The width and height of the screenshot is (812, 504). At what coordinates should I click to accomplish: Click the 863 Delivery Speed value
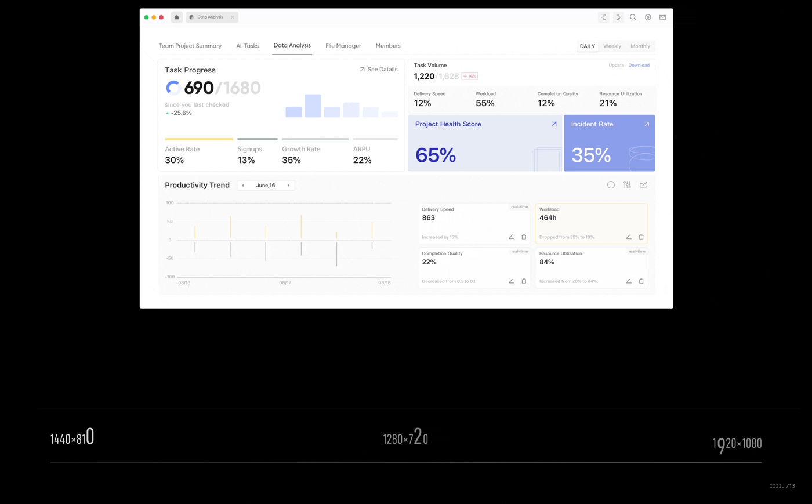point(429,218)
